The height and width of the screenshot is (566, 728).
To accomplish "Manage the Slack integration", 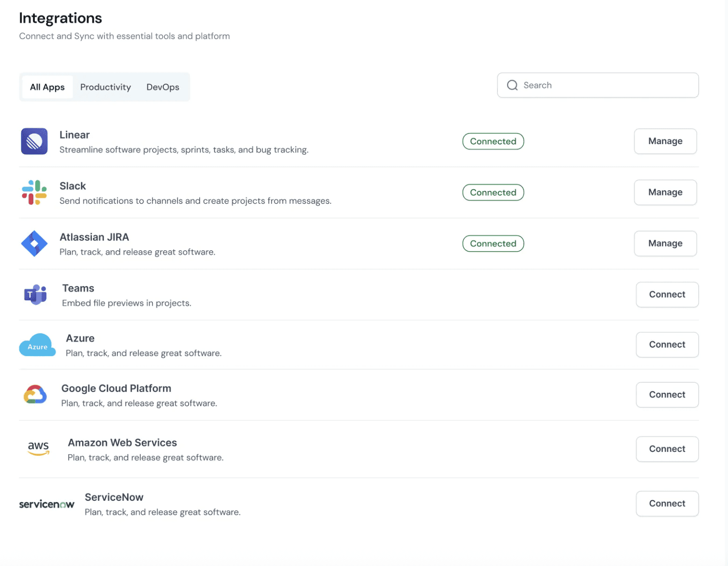I will click(665, 193).
